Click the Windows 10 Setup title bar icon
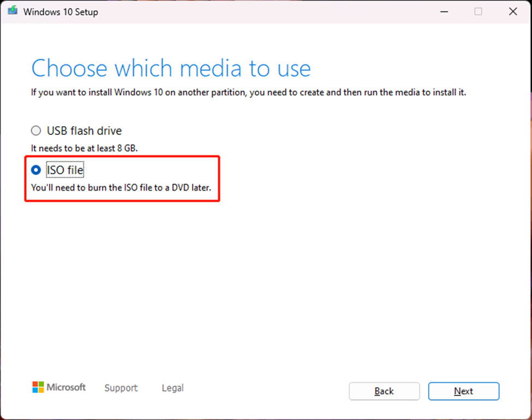Viewport: 532px width, 420px height. tap(13, 11)
